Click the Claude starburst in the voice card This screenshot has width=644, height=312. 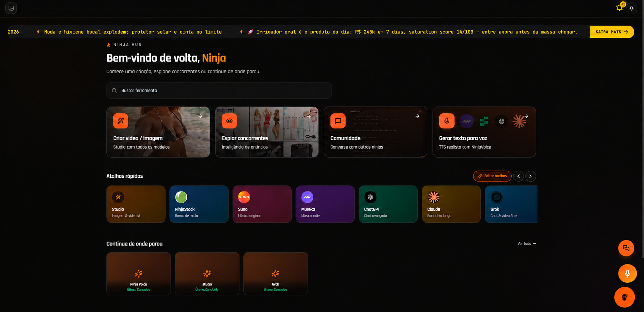[x=519, y=121]
